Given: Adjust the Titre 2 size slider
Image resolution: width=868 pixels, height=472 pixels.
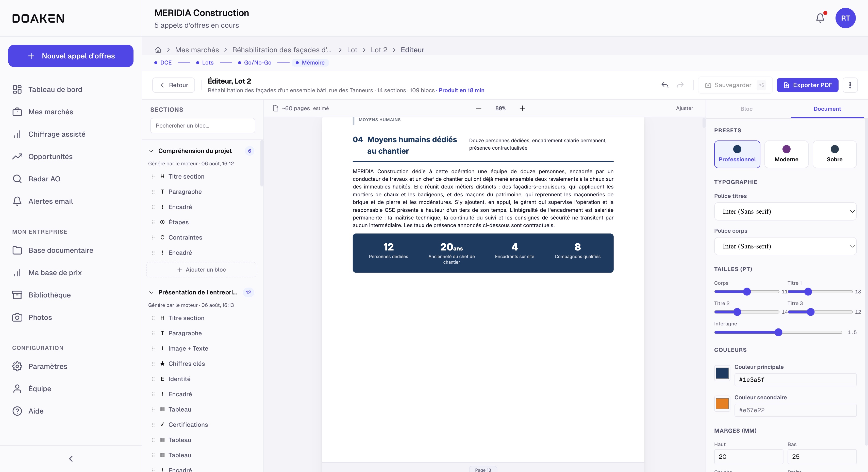Looking at the screenshot, I should click(747, 312).
